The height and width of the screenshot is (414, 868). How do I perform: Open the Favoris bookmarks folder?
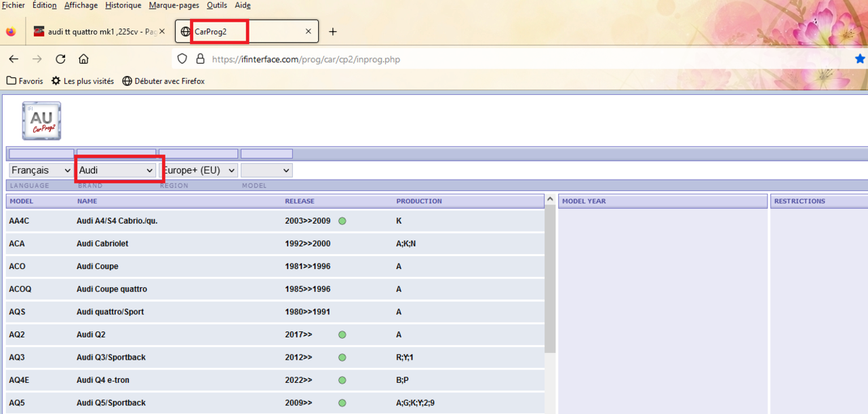(24, 81)
